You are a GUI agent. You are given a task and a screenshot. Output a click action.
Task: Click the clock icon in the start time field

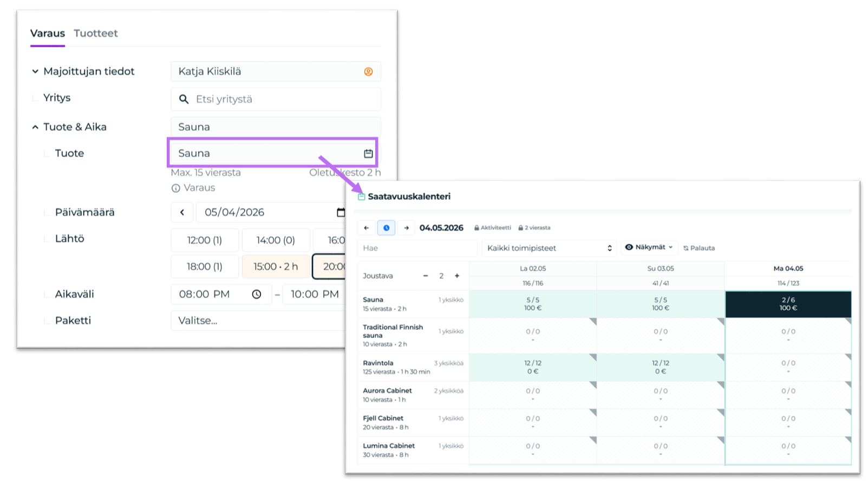point(257,294)
